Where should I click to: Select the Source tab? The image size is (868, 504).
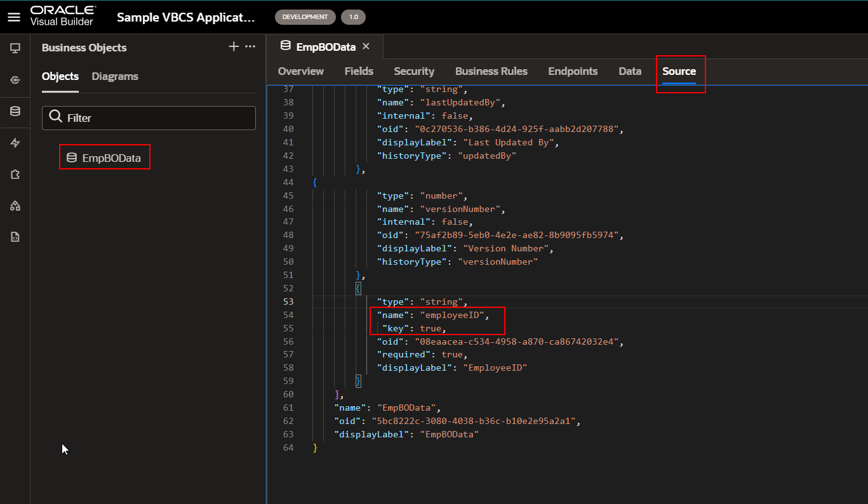coord(679,71)
